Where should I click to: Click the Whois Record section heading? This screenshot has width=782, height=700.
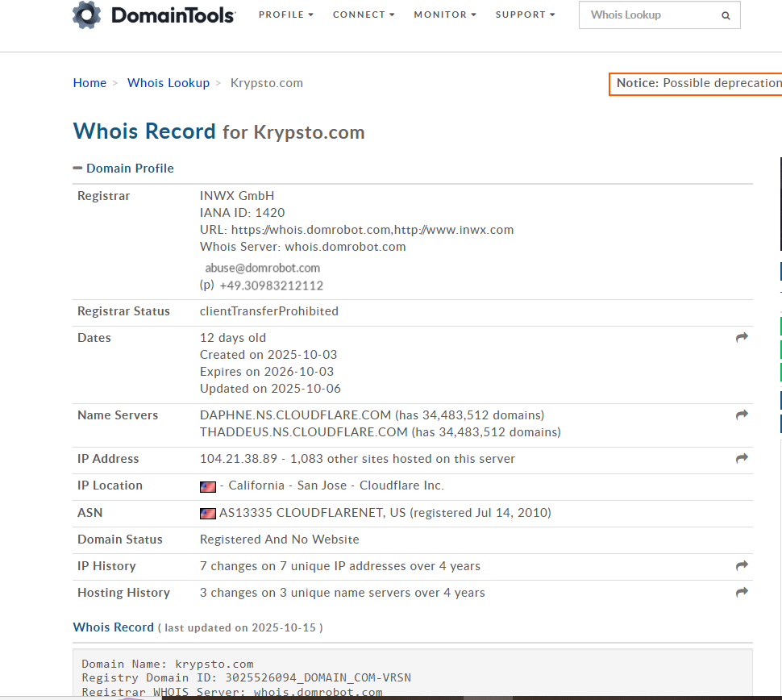coord(113,627)
